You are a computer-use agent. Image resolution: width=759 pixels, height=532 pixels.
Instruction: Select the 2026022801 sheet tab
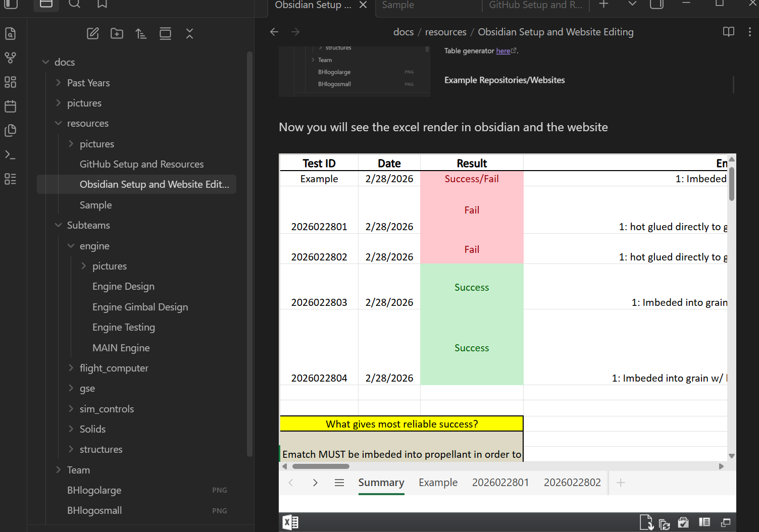[x=500, y=483]
